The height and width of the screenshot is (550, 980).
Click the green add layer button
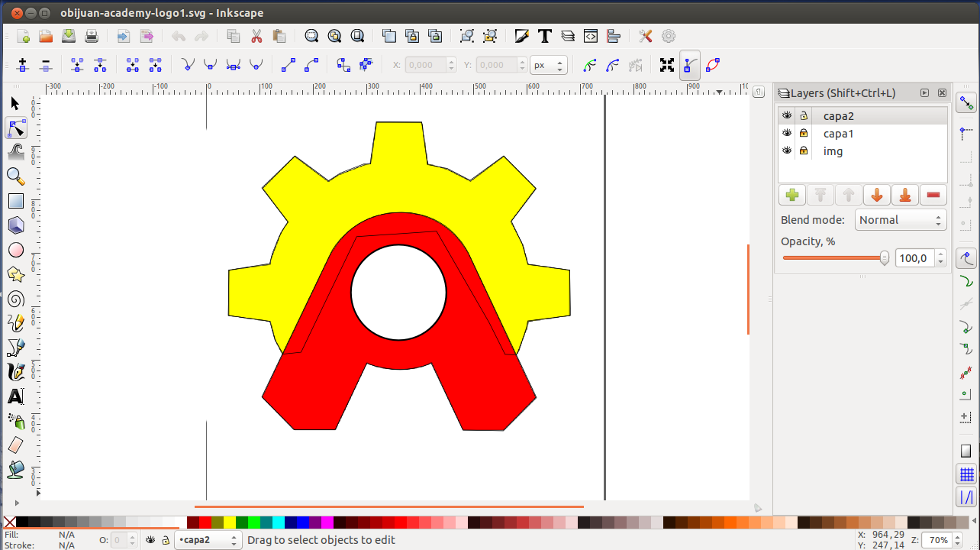[792, 196]
